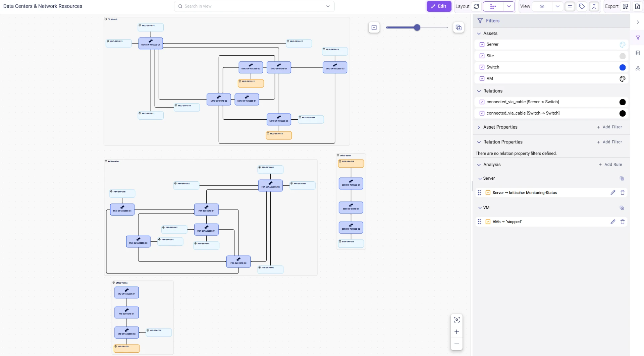Add Filter for Asset Properties
This screenshot has width=644, height=356.
[x=609, y=127]
